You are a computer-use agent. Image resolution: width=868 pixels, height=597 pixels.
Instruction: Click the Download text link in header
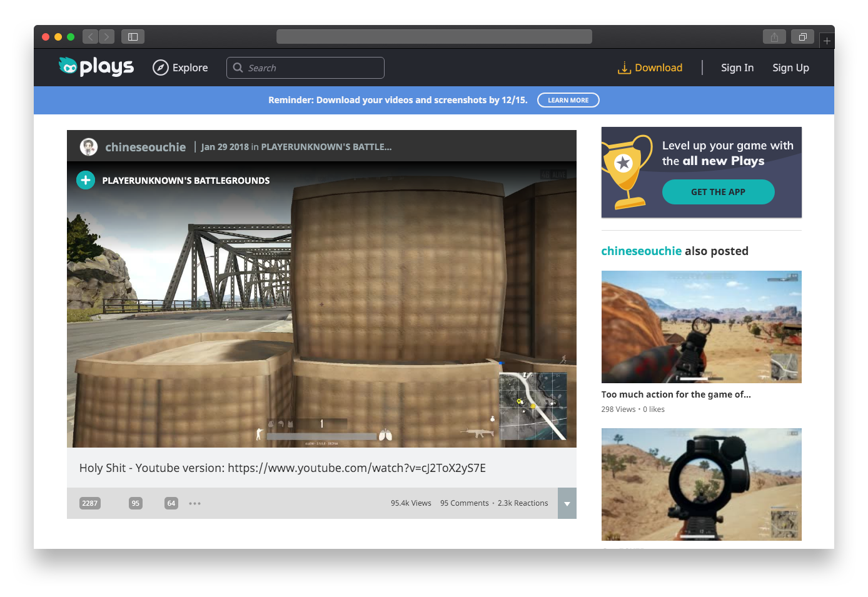(659, 68)
